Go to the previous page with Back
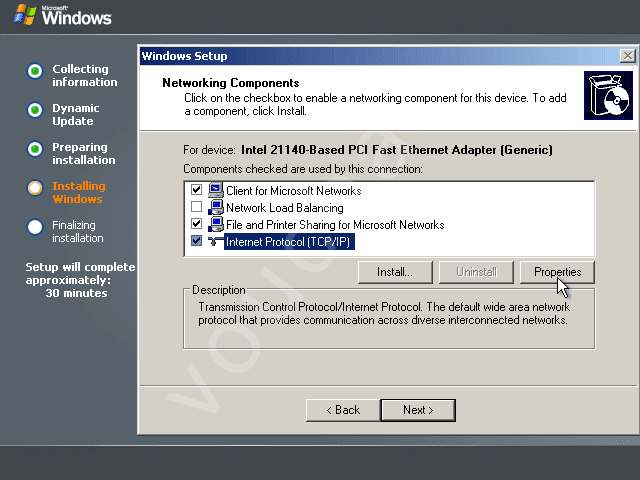The image size is (640, 480). [343, 410]
